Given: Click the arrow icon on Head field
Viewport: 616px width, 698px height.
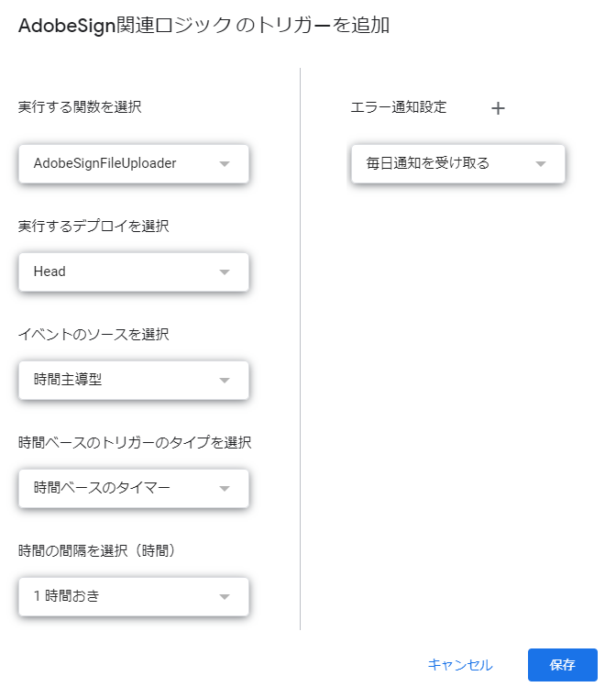Looking at the screenshot, I should pyautogui.click(x=225, y=272).
